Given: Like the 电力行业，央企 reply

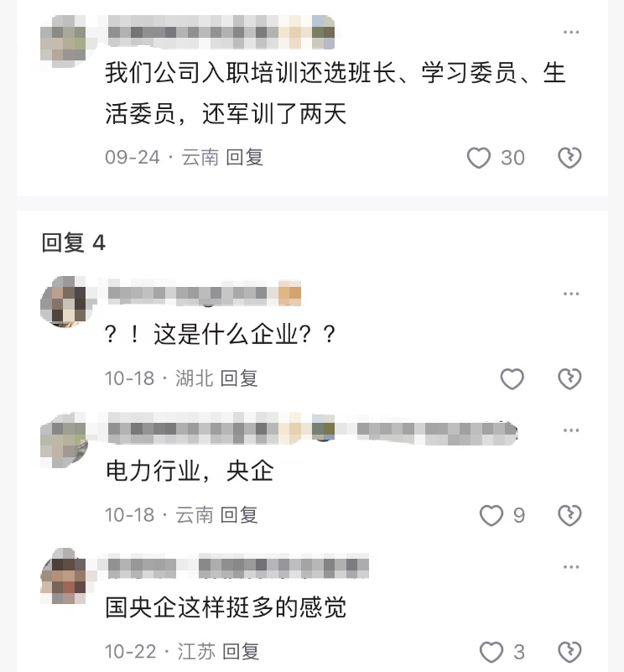Looking at the screenshot, I should coord(491,515).
